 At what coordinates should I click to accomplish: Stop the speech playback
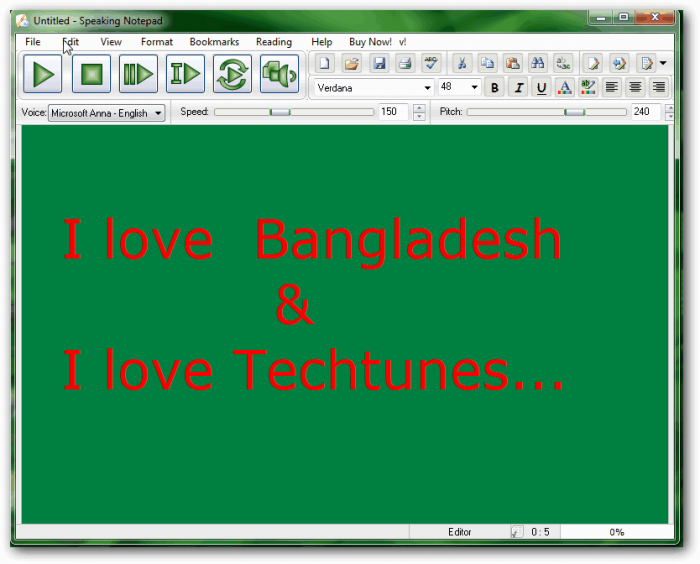coord(91,74)
